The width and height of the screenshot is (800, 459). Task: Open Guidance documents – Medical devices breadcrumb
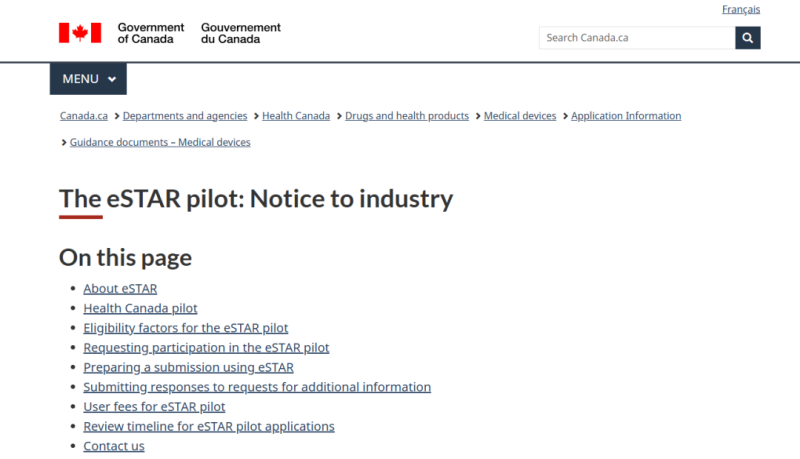[x=160, y=142]
